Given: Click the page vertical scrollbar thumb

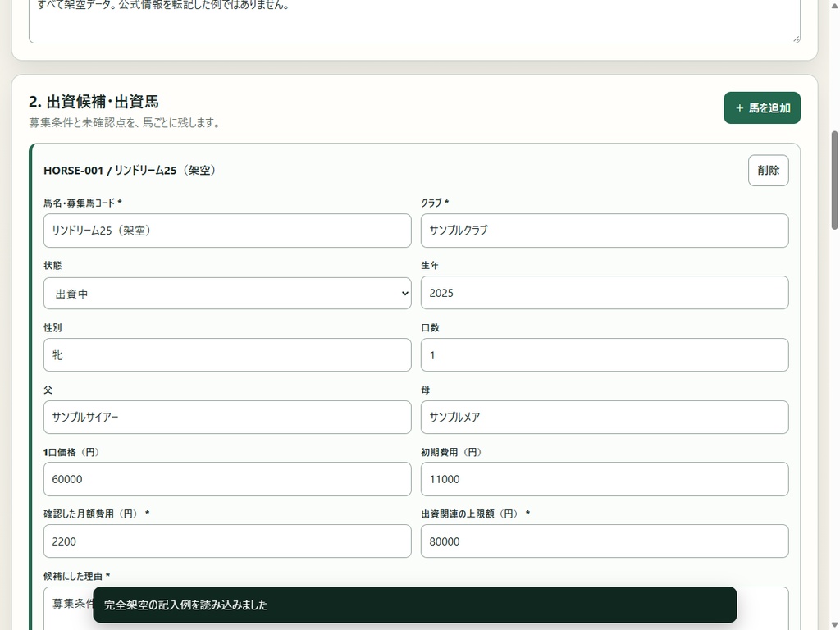Looking at the screenshot, I should pyautogui.click(x=834, y=180).
